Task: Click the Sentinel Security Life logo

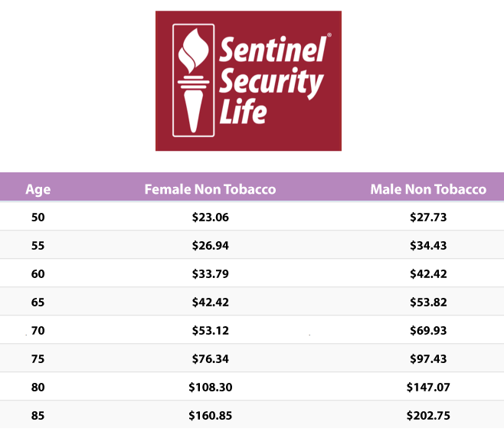Action: click(248, 80)
